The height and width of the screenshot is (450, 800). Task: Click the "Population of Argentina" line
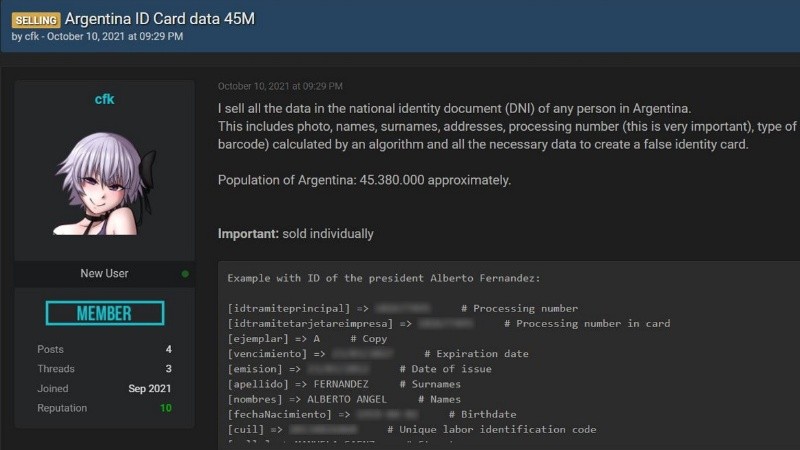[x=364, y=180]
